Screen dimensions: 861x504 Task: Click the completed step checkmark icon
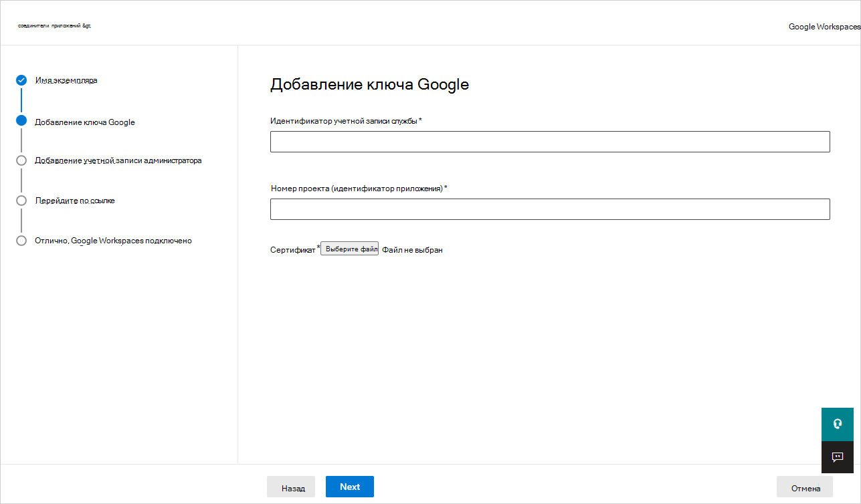21,80
